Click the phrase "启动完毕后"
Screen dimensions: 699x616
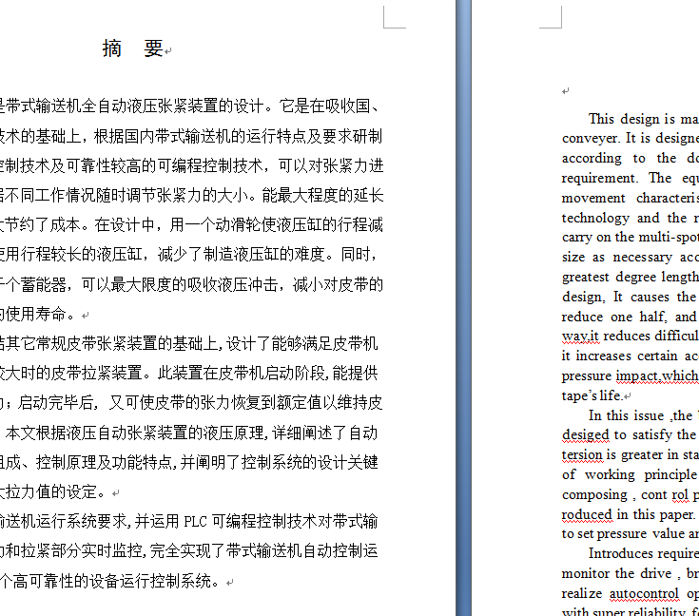pos(56,403)
